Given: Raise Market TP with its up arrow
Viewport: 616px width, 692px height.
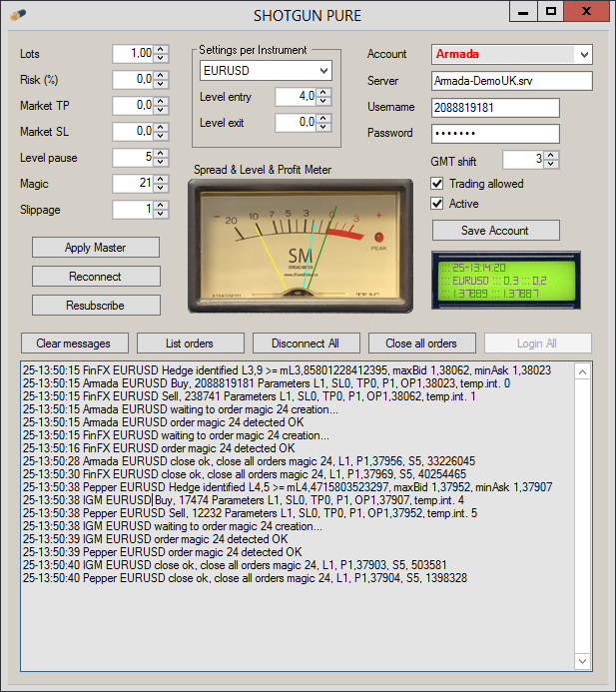Looking at the screenshot, I should (161, 102).
